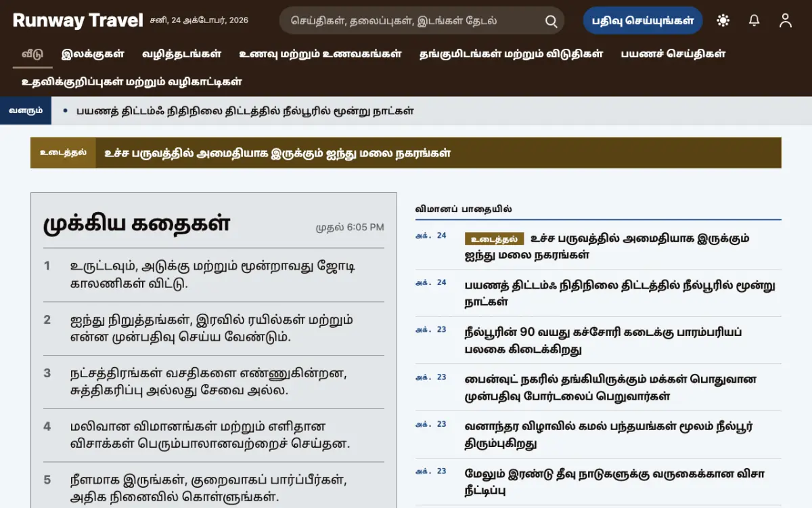Screen dimensions: 812x508
Task: Click the பதிவு செய்யுங்கள் button
Action: (643, 20)
